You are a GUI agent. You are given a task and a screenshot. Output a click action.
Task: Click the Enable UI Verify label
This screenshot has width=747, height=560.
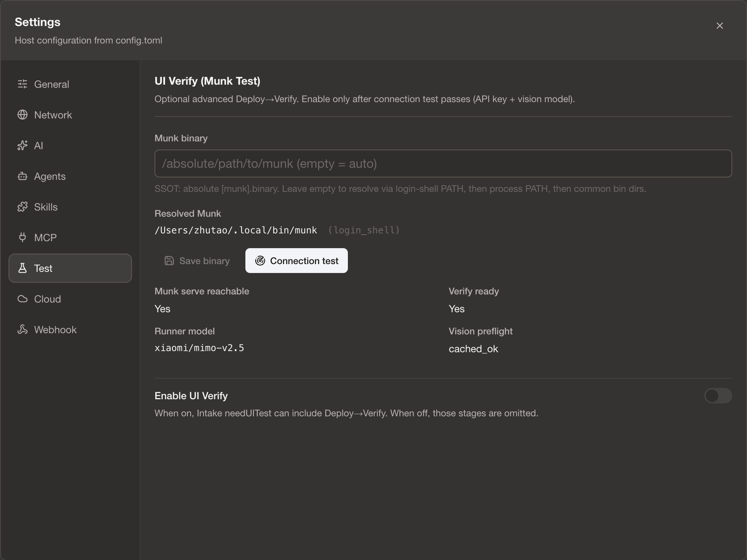191,396
